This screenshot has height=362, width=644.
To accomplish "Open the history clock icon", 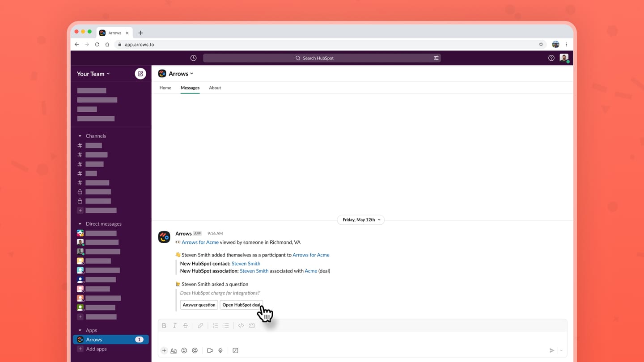I will 193,58.
